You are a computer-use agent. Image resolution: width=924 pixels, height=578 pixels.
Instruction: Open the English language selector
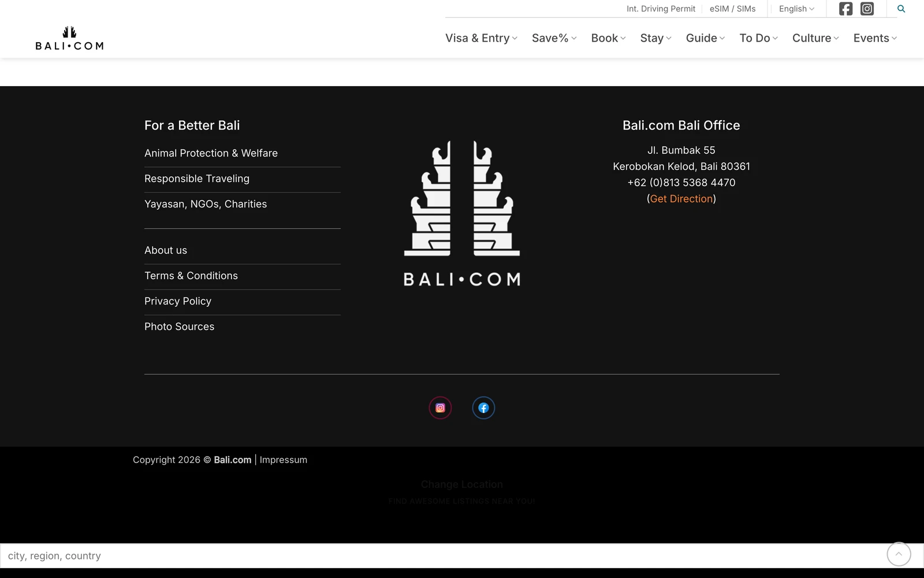tap(796, 9)
